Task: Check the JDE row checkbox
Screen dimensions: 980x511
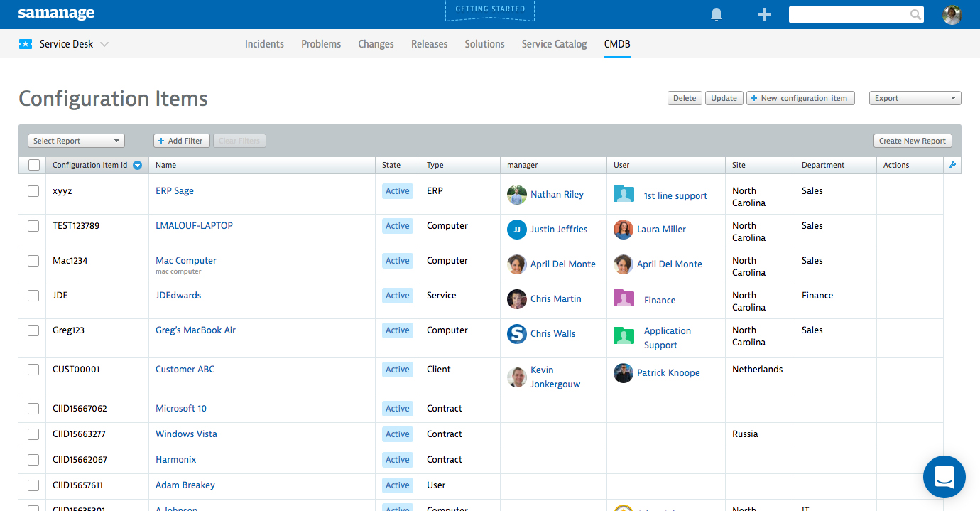Action: point(33,296)
